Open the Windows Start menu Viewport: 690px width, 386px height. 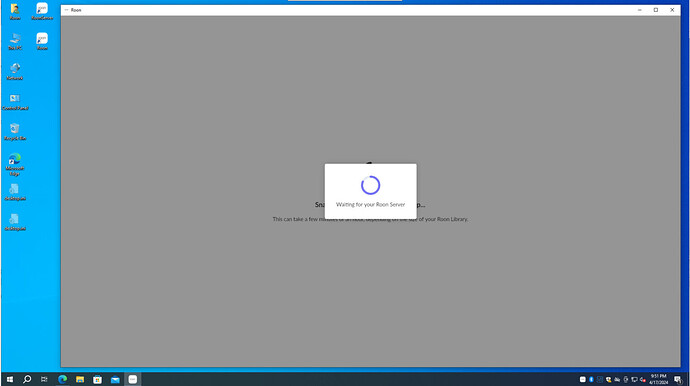pyautogui.click(x=10, y=379)
